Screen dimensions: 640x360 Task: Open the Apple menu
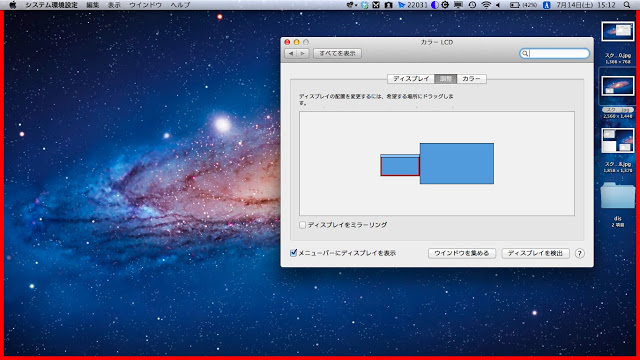pyautogui.click(x=13, y=5)
